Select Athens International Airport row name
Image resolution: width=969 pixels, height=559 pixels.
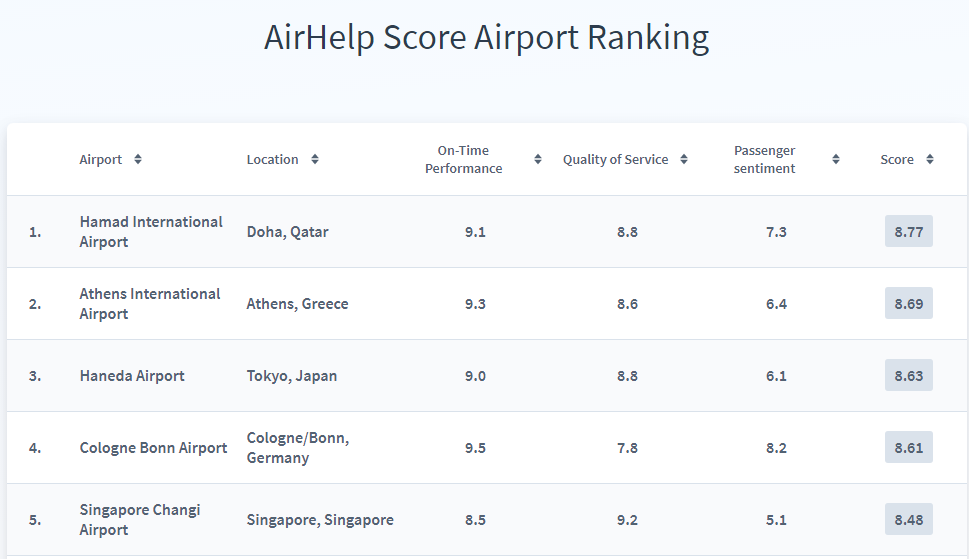pyautogui.click(x=150, y=304)
